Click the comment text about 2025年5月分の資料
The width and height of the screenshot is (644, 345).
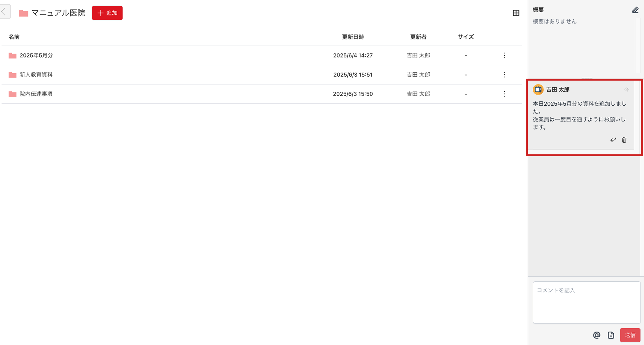pyautogui.click(x=579, y=115)
